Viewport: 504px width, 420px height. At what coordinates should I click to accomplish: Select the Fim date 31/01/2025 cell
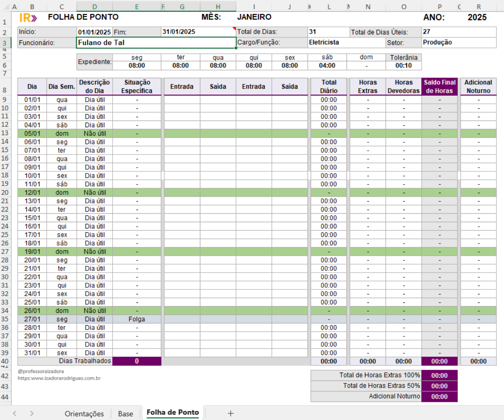click(x=199, y=32)
